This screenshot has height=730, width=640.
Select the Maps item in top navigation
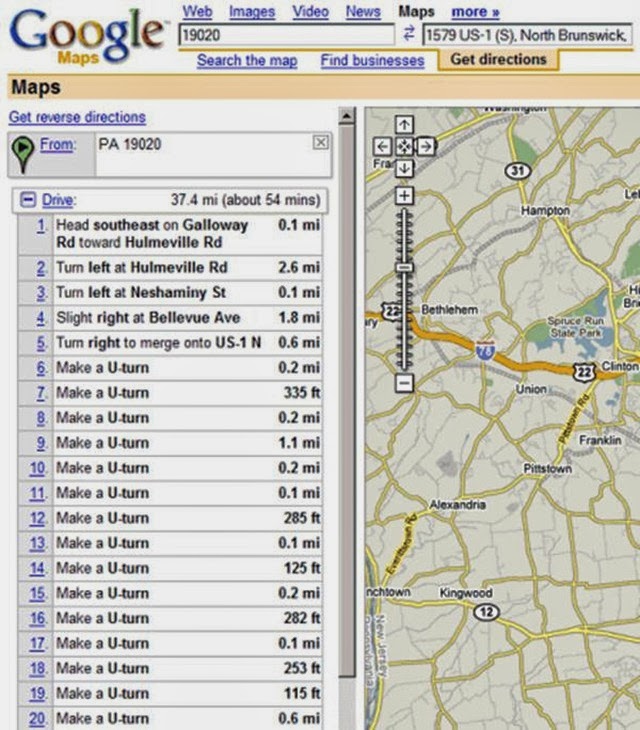[x=416, y=12]
